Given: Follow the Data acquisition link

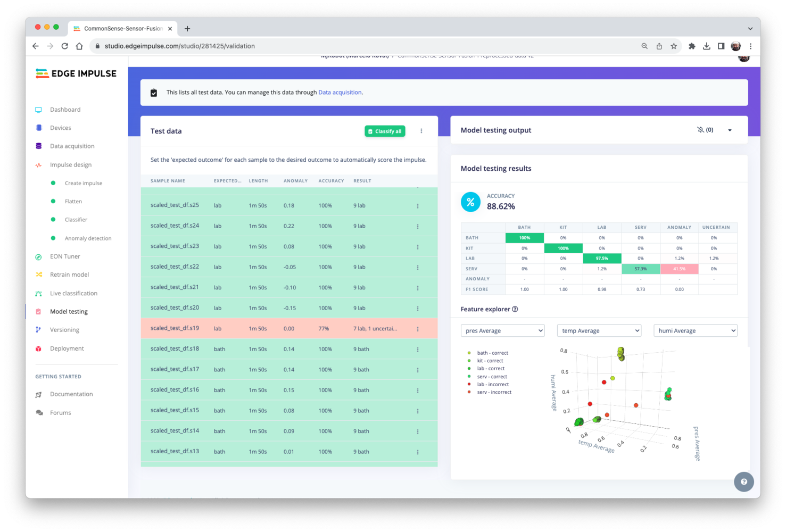Looking at the screenshot, I should click(340, 93).
